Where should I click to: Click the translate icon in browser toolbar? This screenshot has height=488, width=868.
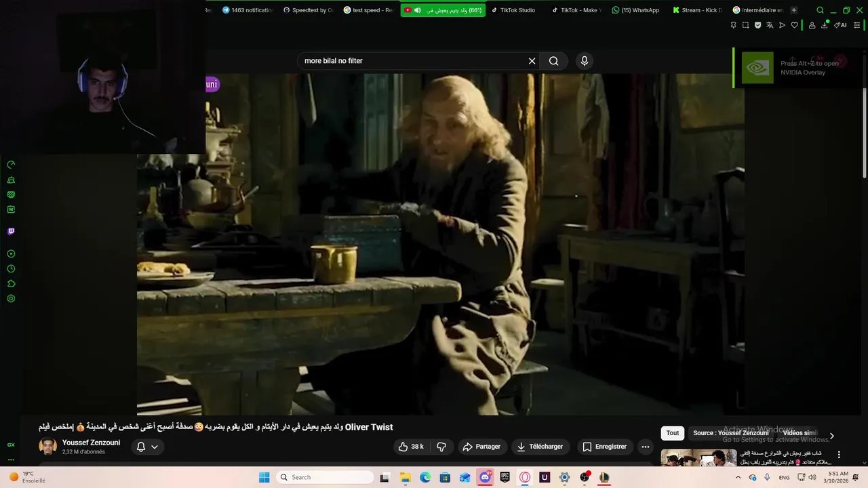(770, 25)
